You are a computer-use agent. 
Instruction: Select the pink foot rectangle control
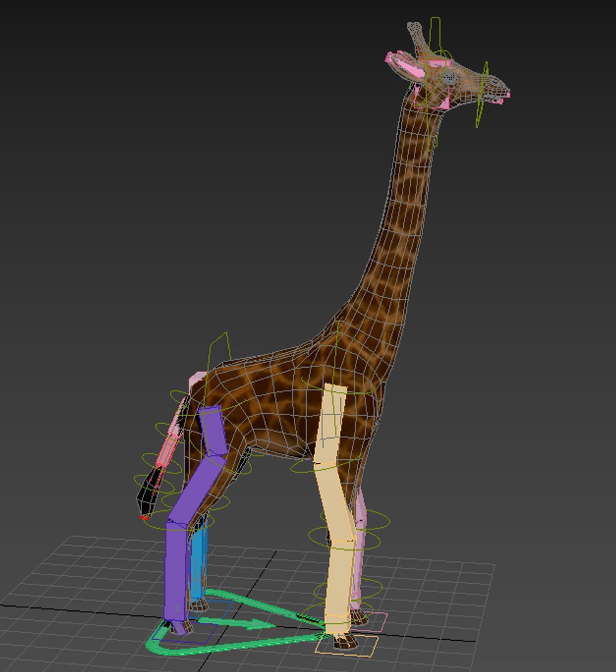pyautogui.click(x=371, y=622)
